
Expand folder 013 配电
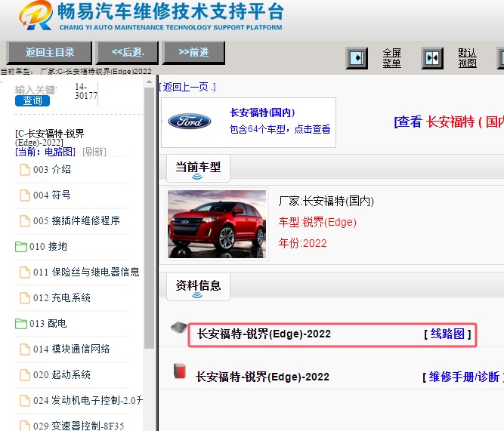point(48,323)
